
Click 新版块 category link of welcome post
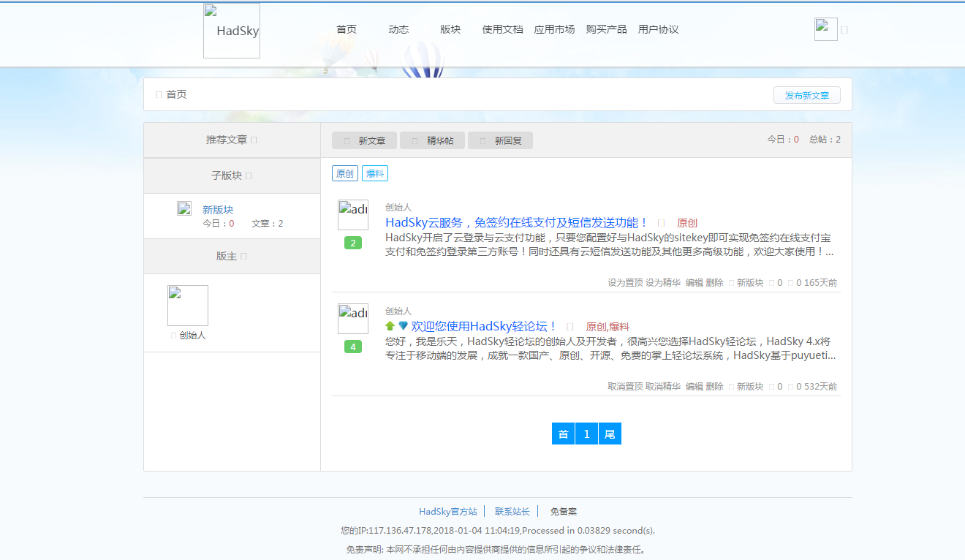[749, 387]
